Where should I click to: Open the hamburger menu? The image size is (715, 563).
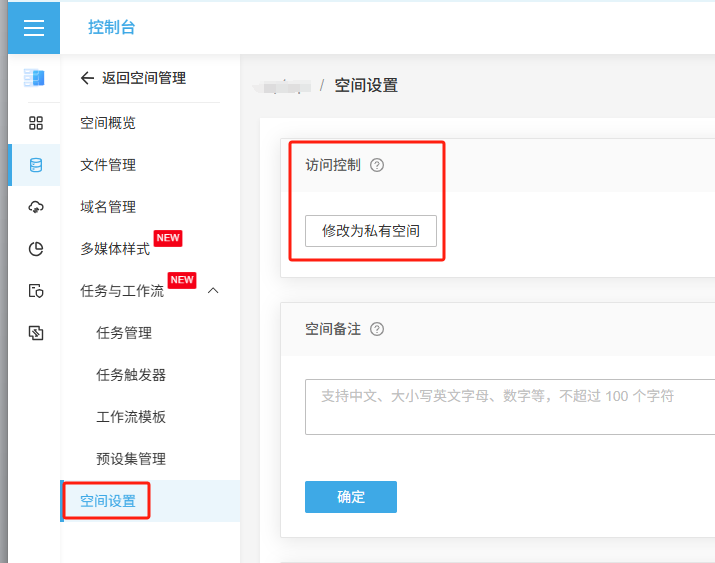pyautogui.click(x=34, y=27)
